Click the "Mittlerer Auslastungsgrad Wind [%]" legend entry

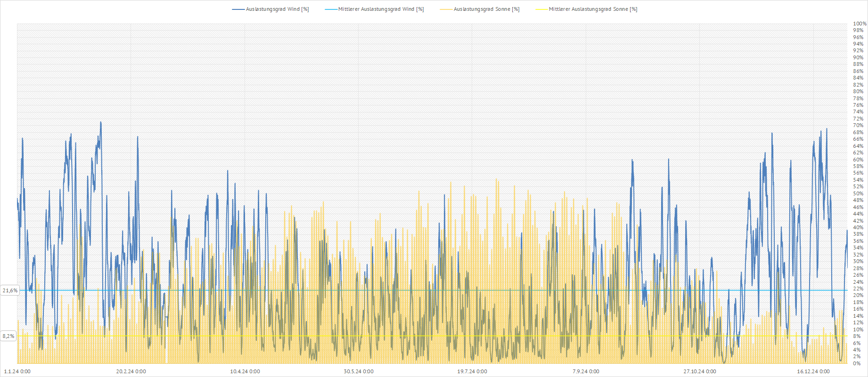tap(381, 9)
